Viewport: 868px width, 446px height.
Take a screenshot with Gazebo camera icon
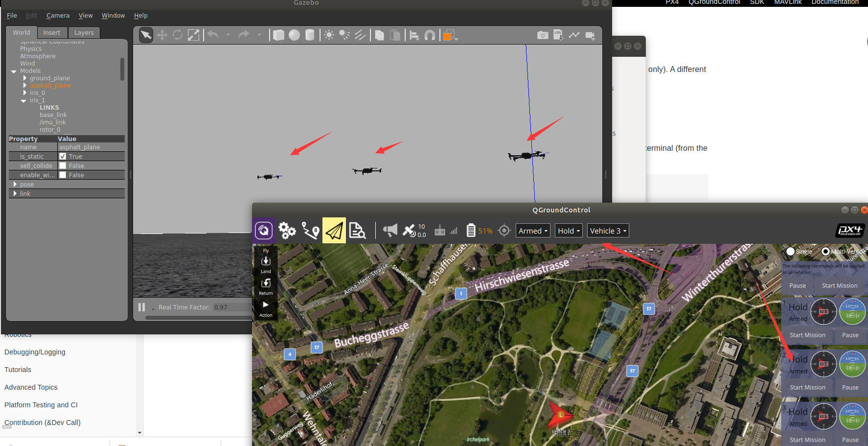click(x=543, y=35)
